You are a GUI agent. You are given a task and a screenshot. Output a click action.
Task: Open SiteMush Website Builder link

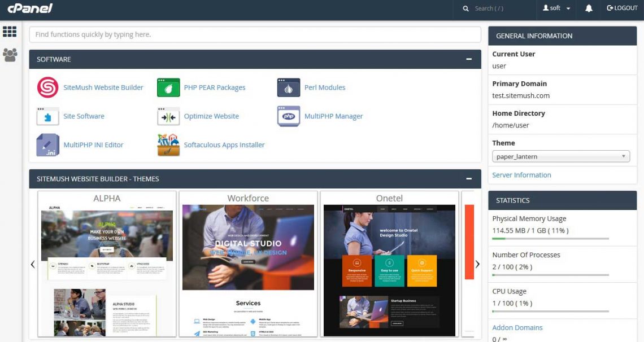(x=103, y=87)
